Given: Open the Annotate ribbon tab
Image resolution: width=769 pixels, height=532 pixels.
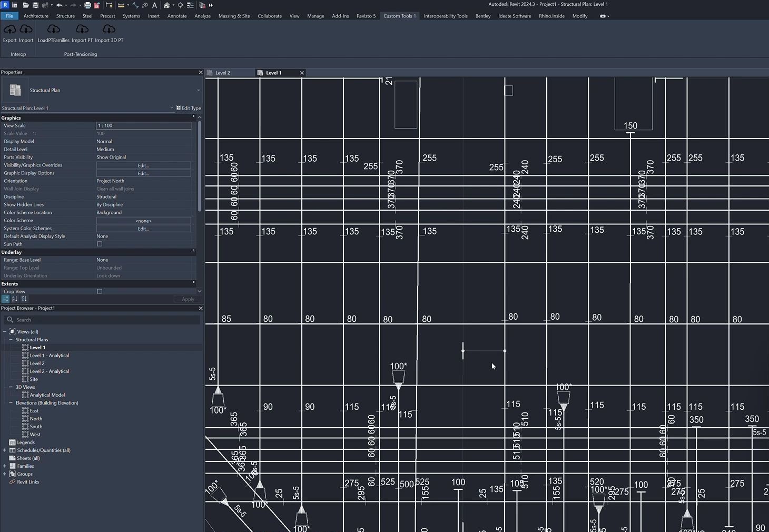Looking at the screenshot, I should pos(177,16).
